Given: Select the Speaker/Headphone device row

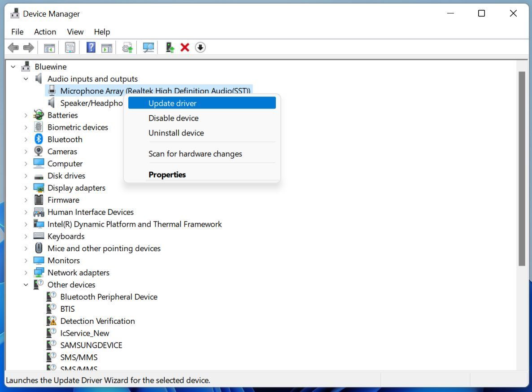Looking at the screenshot, I should click(x=86, y=103).
